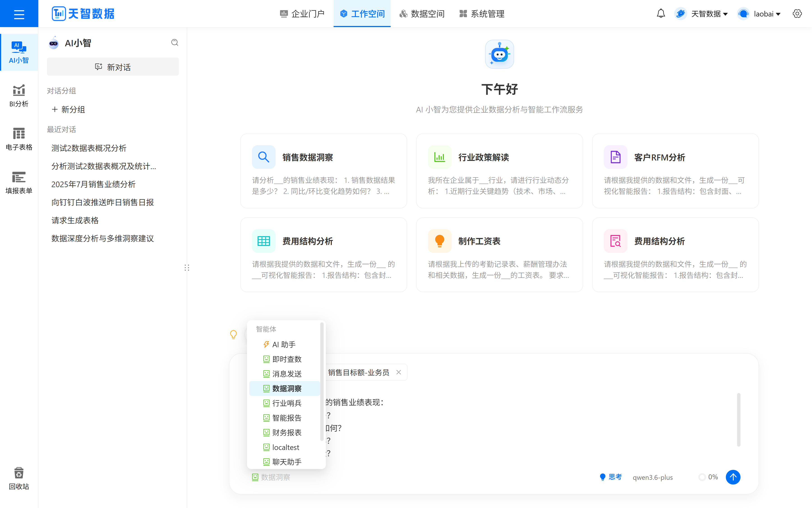This screenshot has width=812, height=508.
Task: Toggle the 思考 thinking mode
Action: (611, 477)
